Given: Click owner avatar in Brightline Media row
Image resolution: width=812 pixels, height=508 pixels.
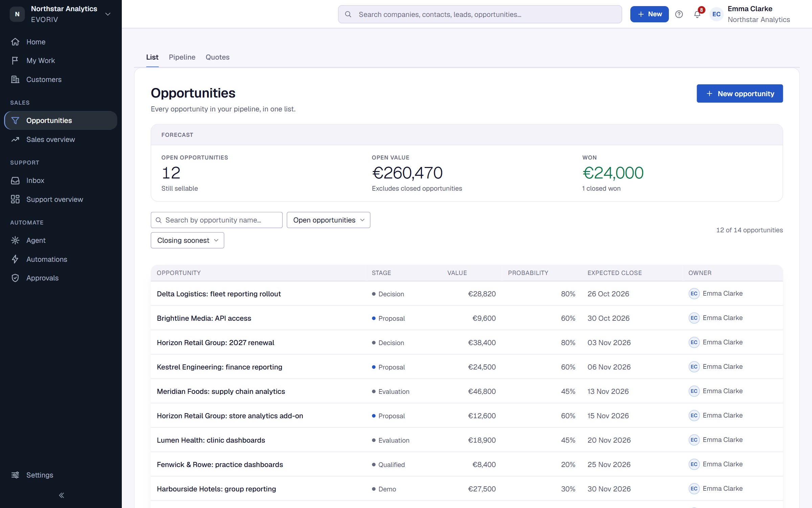Looking at the screenshot, I should pos(694,318).
